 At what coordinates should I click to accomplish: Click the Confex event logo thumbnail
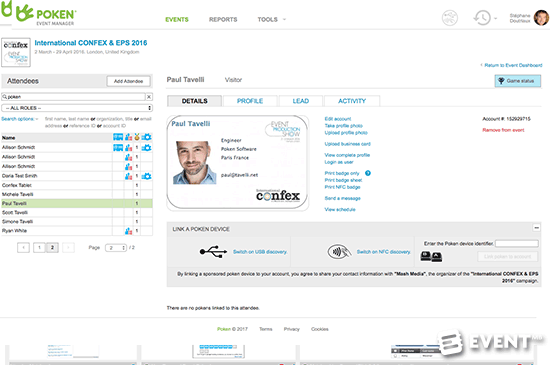pyautogui.click(x=16, y=52)
